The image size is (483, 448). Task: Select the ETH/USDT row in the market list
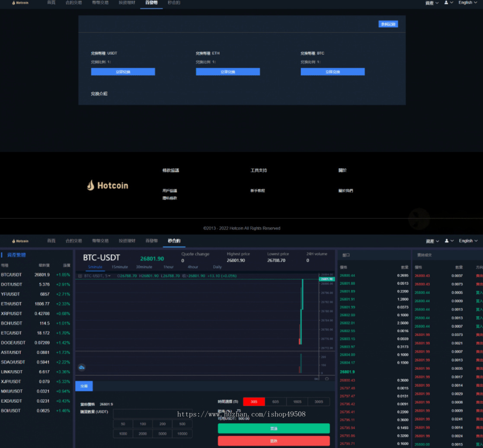coord(36,304)
